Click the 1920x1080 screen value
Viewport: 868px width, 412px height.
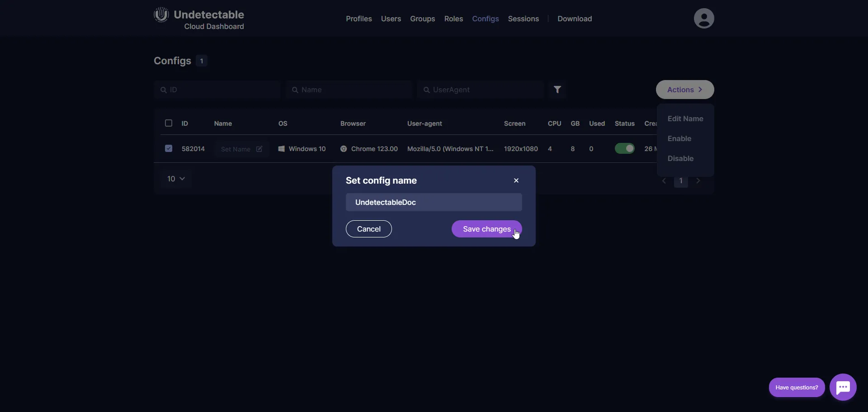tap(521, 149)
